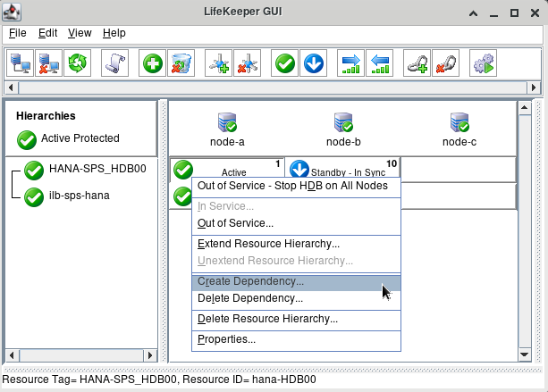Choose Extend Resource Hierarchy... from context menu
This screenshot has height=392, width=548.
(296, 244)
